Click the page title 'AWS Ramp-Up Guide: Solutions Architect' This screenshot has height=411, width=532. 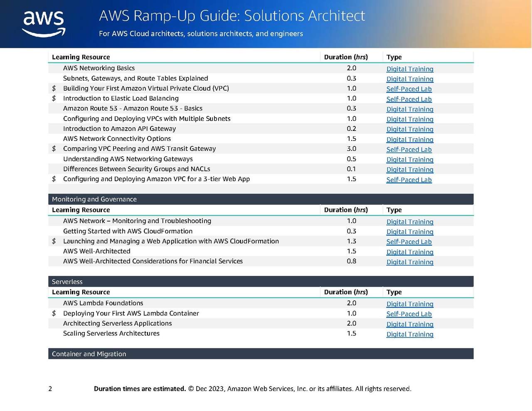[232, 16]
